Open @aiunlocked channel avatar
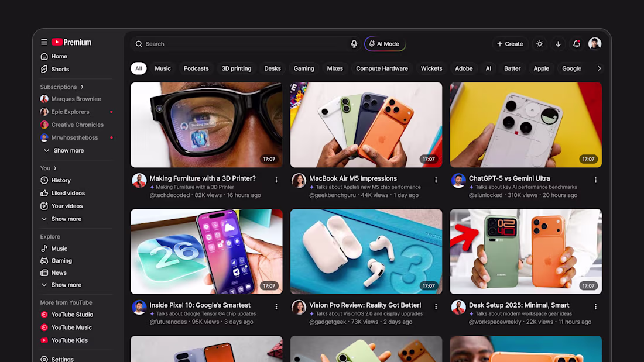Screen dimensions: 644x362 point(458,181)
